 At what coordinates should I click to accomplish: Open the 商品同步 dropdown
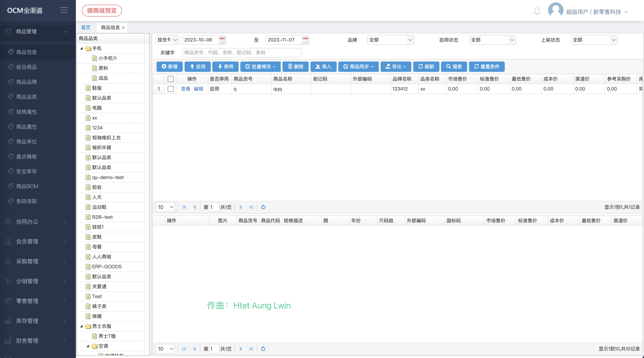click(x=359, y=66)
